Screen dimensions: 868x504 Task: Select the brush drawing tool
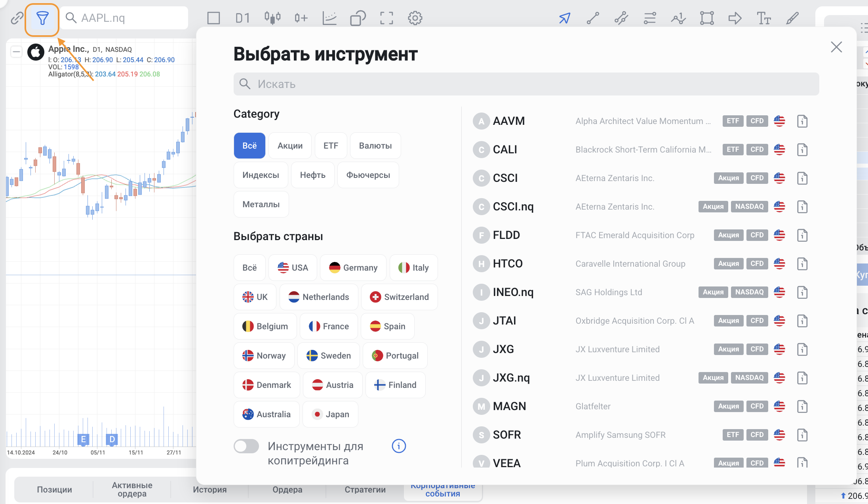[x=792, y=18]
